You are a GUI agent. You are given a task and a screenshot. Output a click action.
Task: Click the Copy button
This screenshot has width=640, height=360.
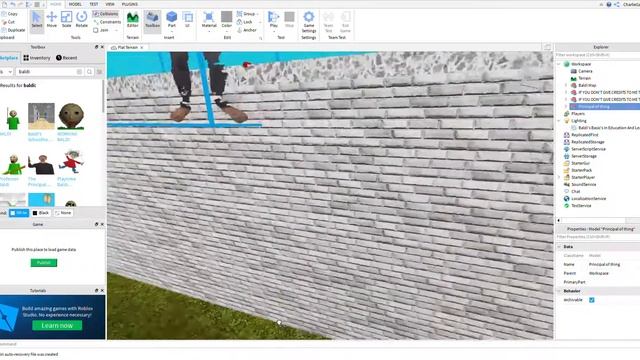coord(10,14)
